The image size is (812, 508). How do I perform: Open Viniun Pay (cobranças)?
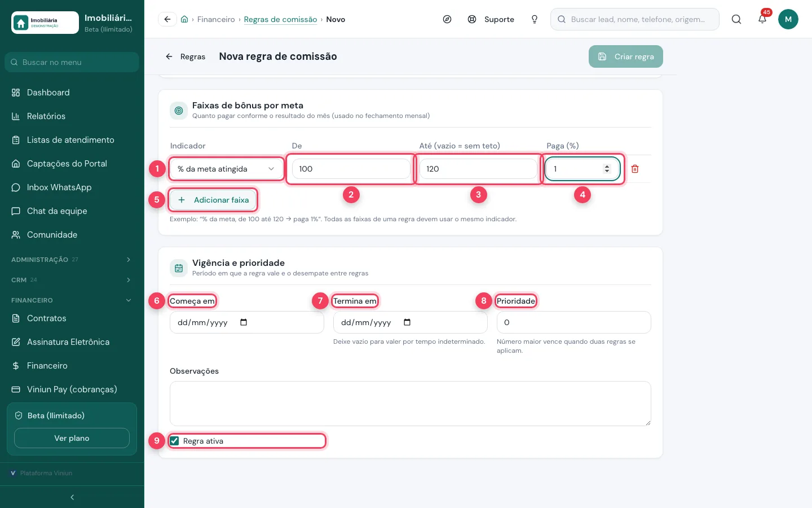(72, 389)
